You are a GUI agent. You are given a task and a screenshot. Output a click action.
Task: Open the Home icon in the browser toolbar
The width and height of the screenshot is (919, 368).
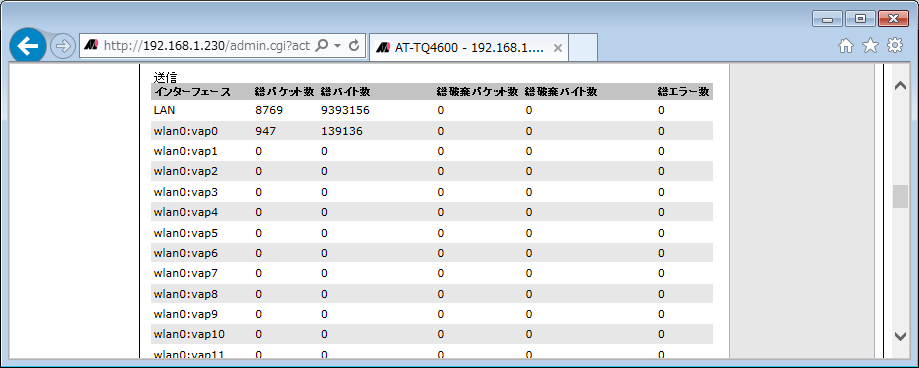pos(846,46)
